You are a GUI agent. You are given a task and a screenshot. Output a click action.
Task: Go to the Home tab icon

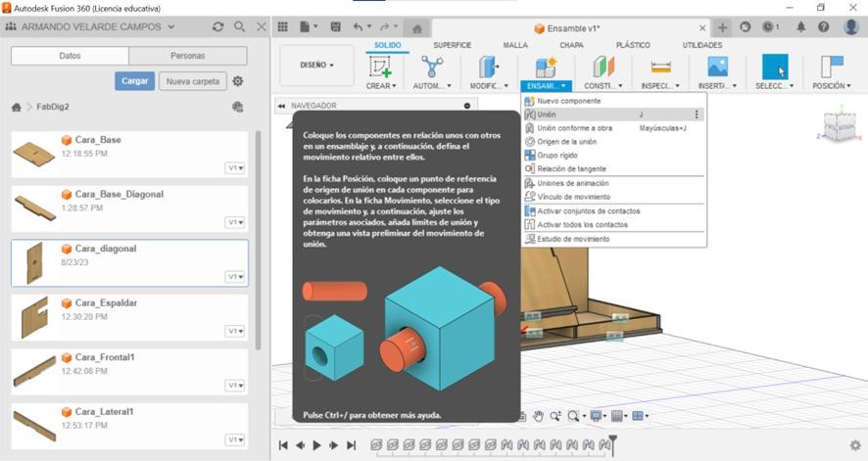click(417, 28)
